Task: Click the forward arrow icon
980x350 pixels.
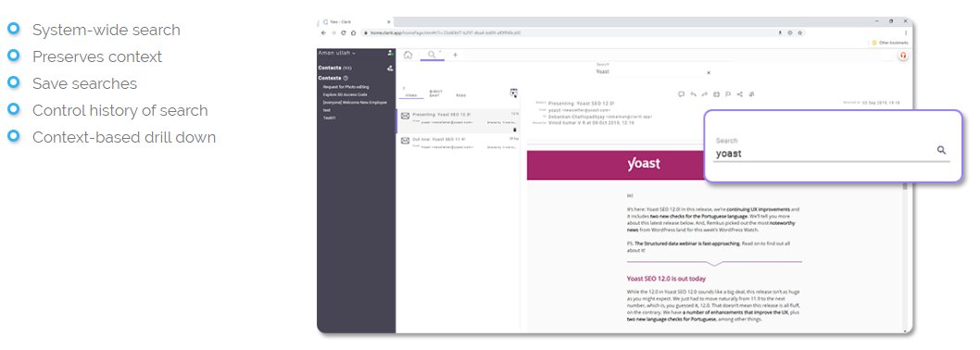Action: [705, 94]
